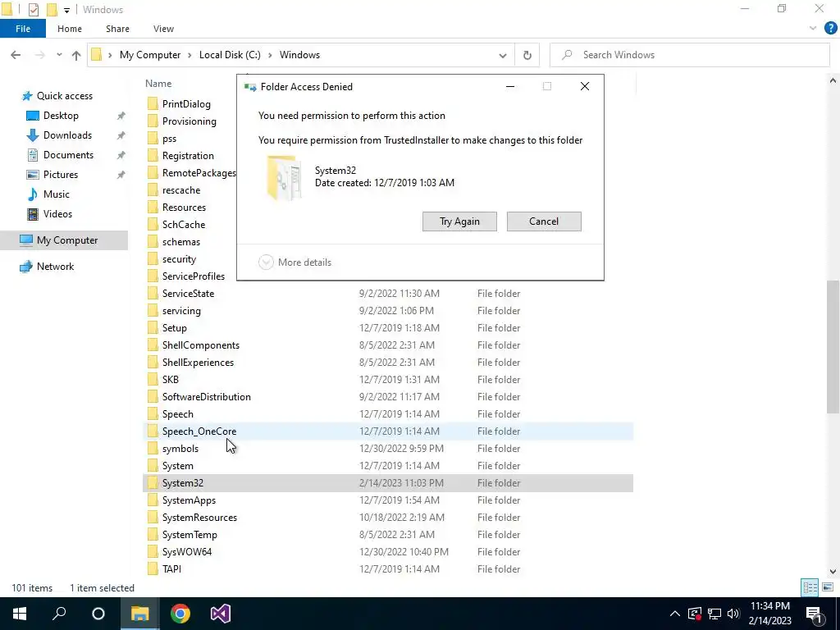The width and height of the screenshot is (840, 630).
Task: Open the Windows Start menu
Action: [x=20, y=614]
